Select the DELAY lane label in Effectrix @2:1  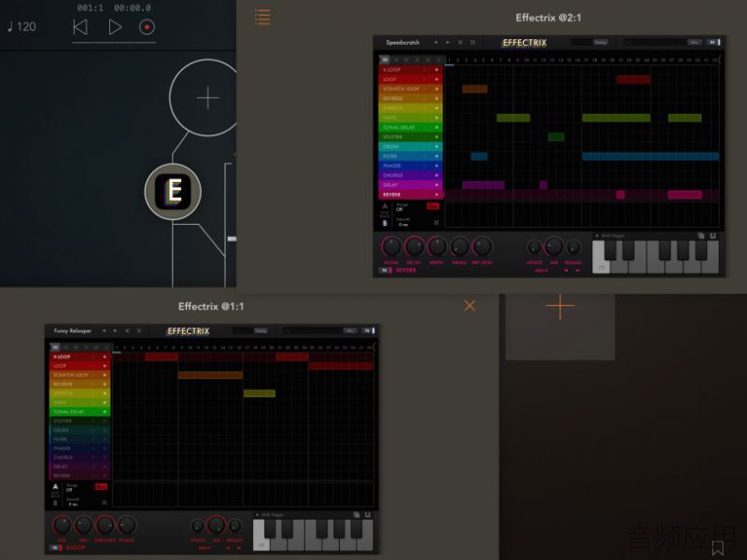point(390,185)
